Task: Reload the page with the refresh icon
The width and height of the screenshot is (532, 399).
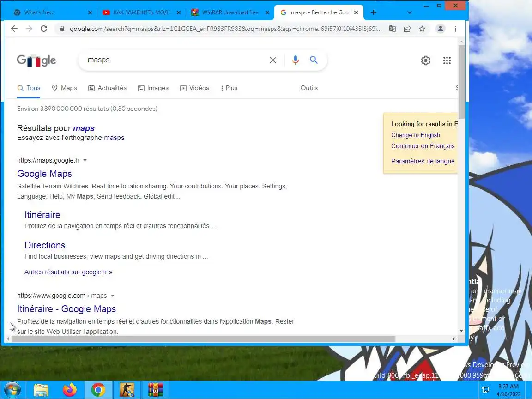Action: [44, 29]
